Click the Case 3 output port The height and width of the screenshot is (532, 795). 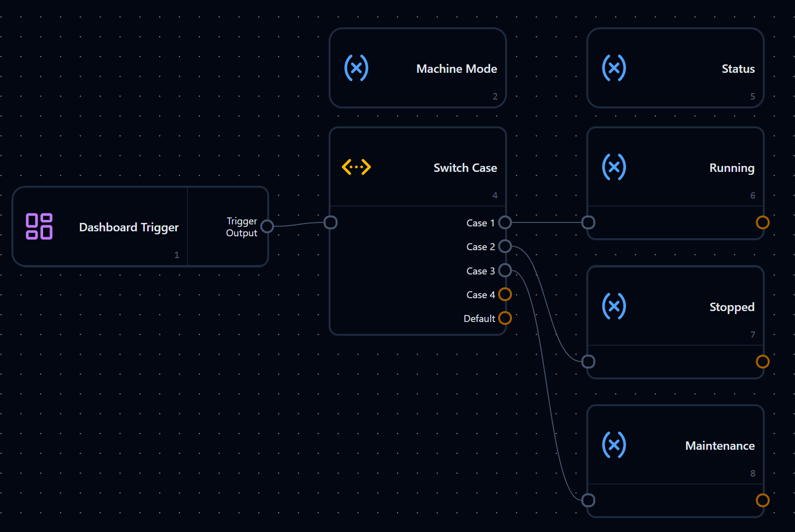[x=505, y=270]
